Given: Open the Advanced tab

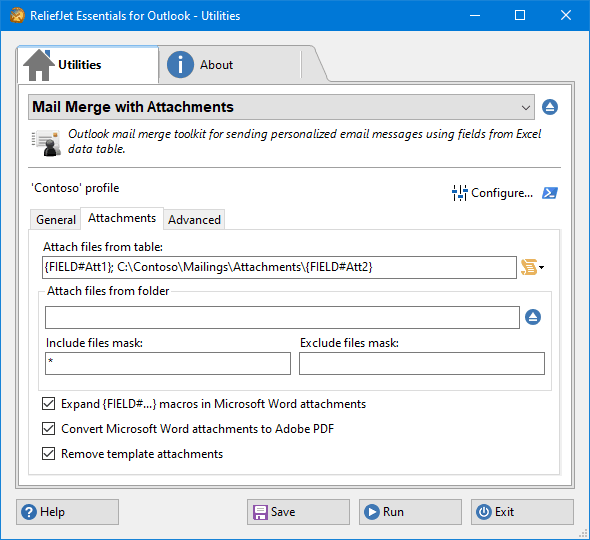Looking at the screenshot, I should tap(194, 219).
